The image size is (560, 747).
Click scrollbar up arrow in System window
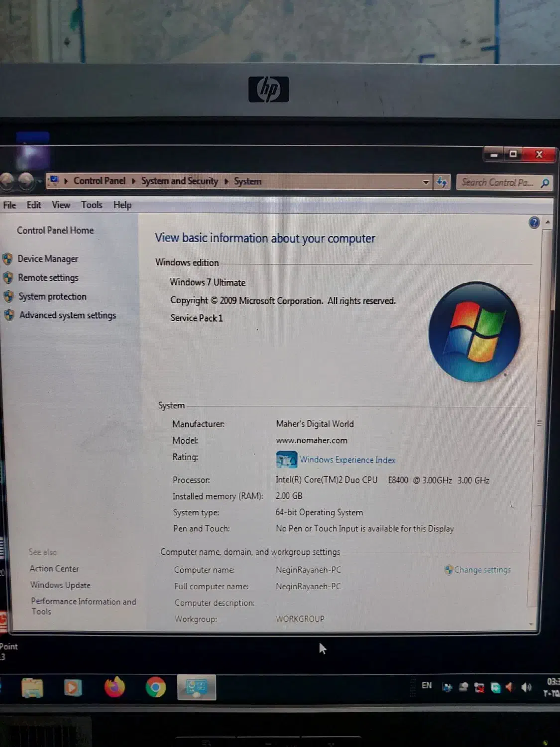pos(548,222)
